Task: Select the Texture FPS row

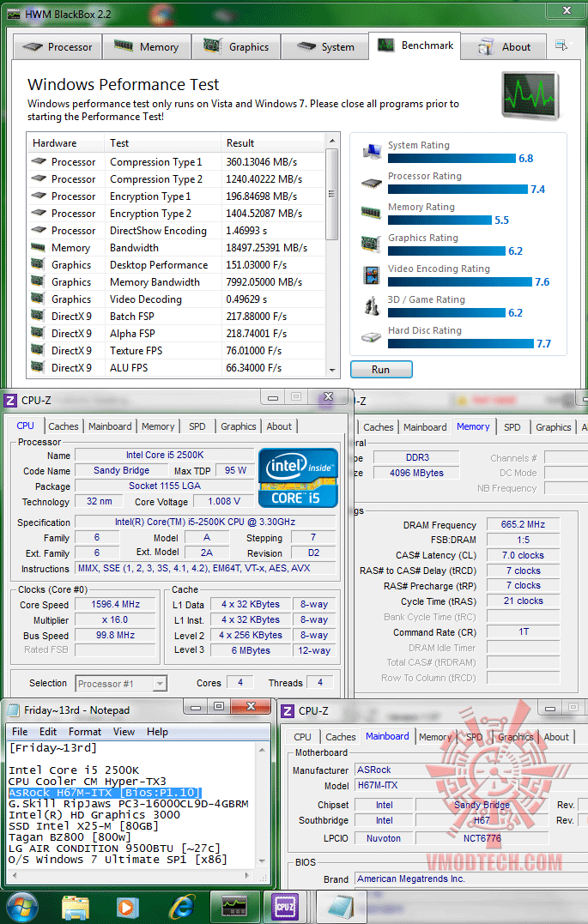Action: (176, 351)
